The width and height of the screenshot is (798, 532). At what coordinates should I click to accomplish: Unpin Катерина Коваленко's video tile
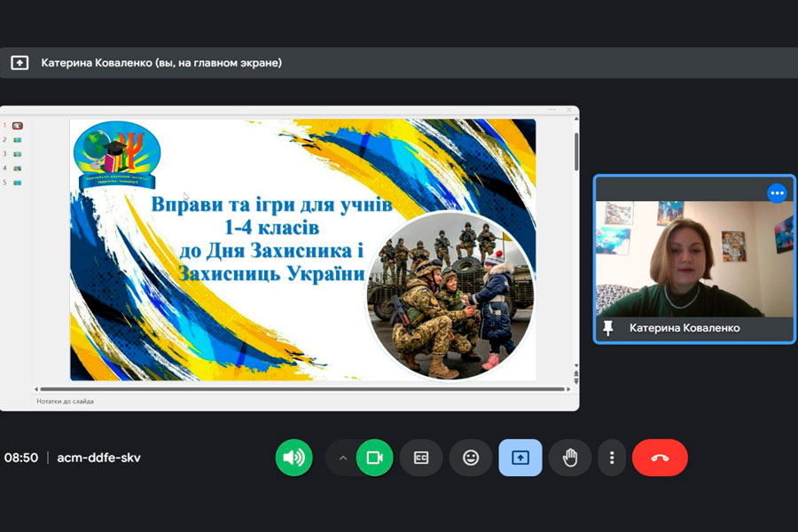click(x=608, y=328)
